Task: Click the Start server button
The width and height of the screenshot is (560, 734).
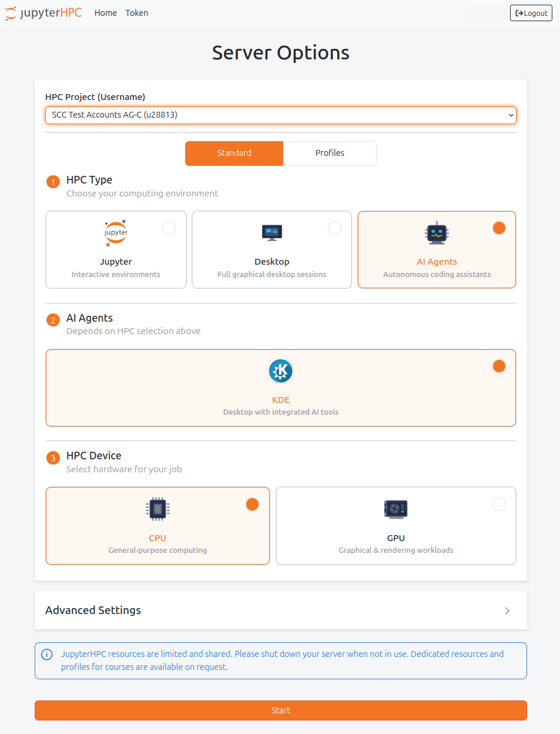Action: (x=281, y=710)
